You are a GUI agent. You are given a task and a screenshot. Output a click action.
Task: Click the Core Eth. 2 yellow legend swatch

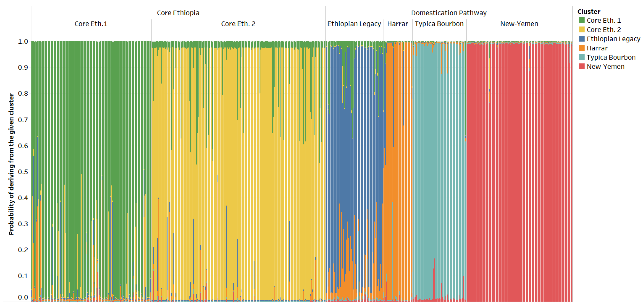[581, 30]
